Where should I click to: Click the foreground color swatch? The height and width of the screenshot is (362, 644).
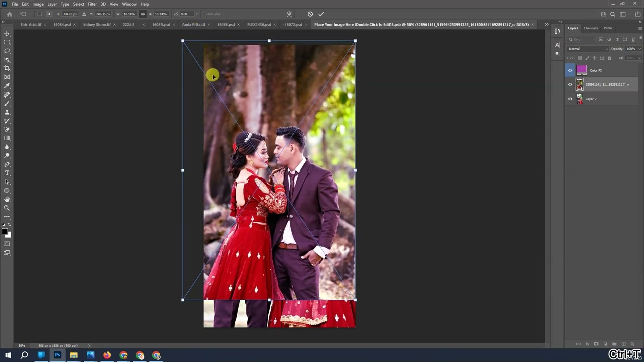(5, 232)
